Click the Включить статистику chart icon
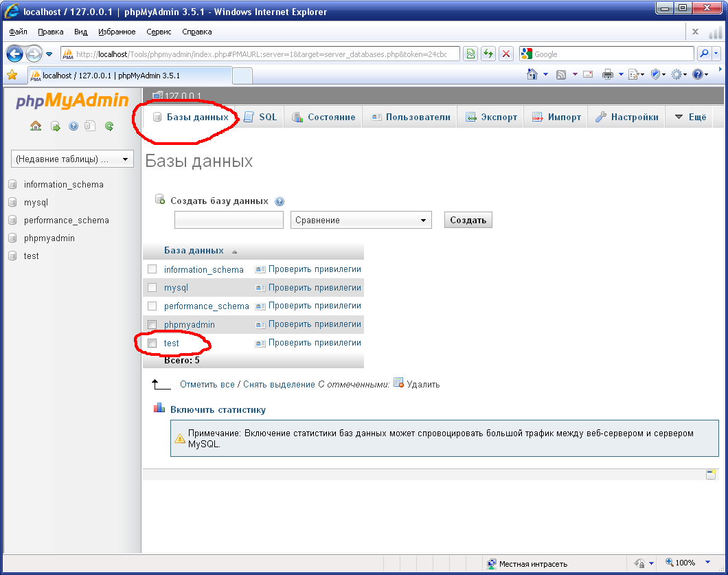728x575 pixels. tap(159, 408)
